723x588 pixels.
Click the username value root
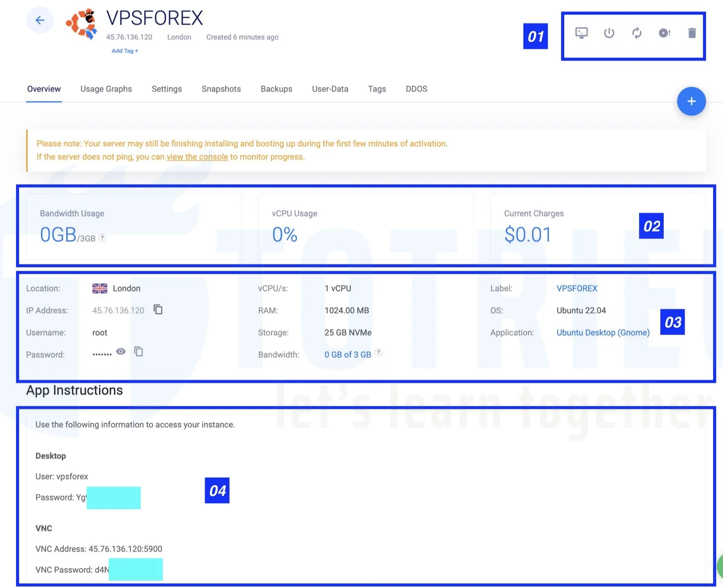[100, 332]
